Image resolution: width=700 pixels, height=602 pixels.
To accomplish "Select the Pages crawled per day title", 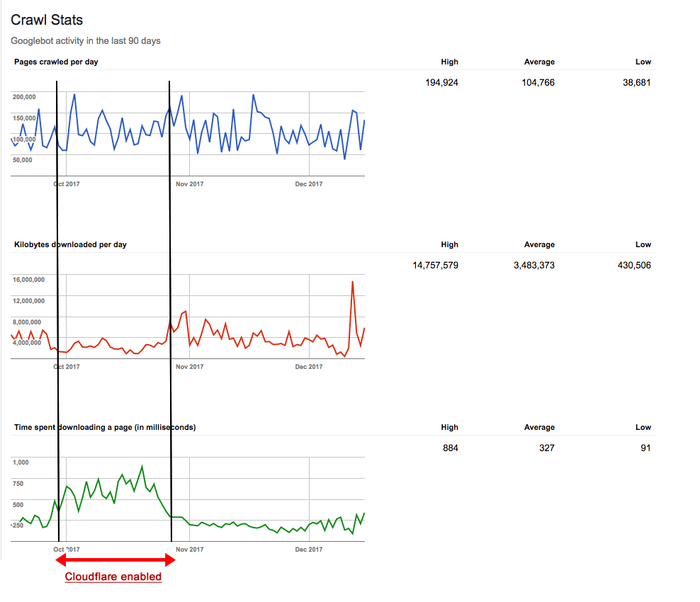I will tap(56, 62).
